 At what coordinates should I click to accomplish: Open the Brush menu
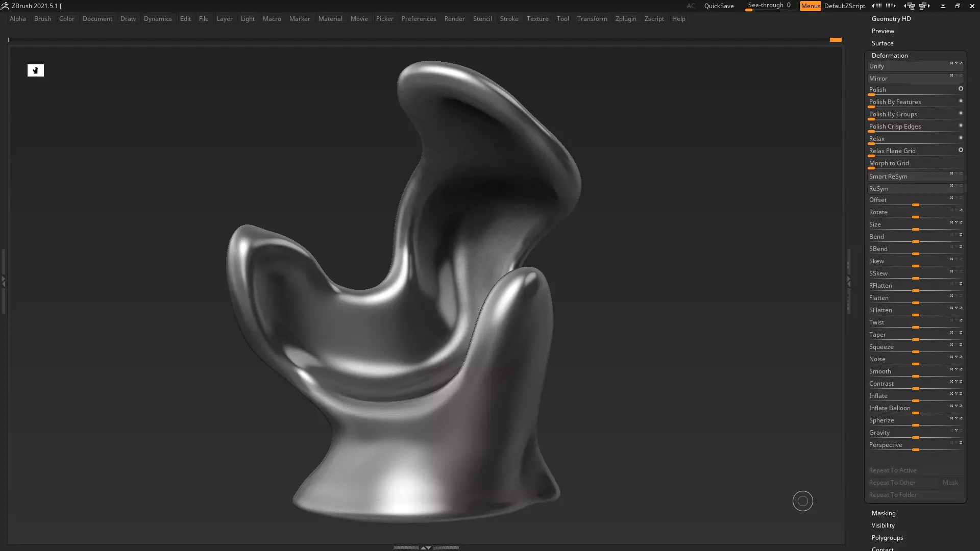click(x=42, y=19)
